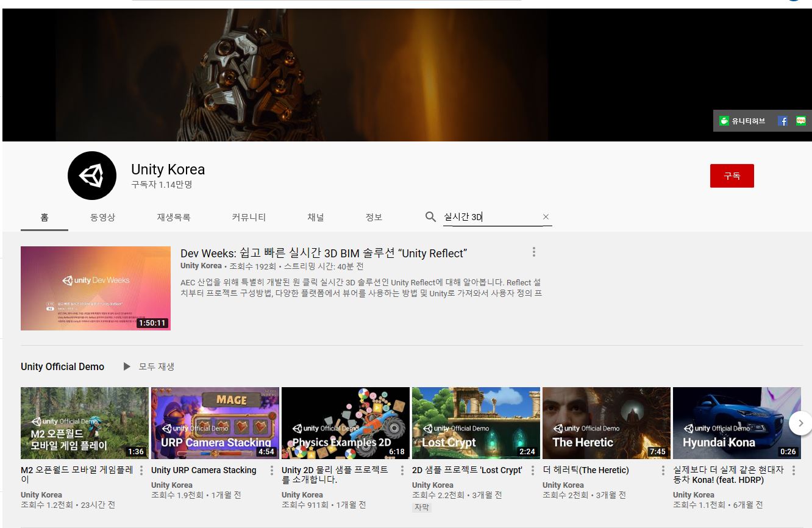This screenshot has height=528, width=812.
Task: Open options menu for 더 헤러틱 video
Action: [663, 471]
